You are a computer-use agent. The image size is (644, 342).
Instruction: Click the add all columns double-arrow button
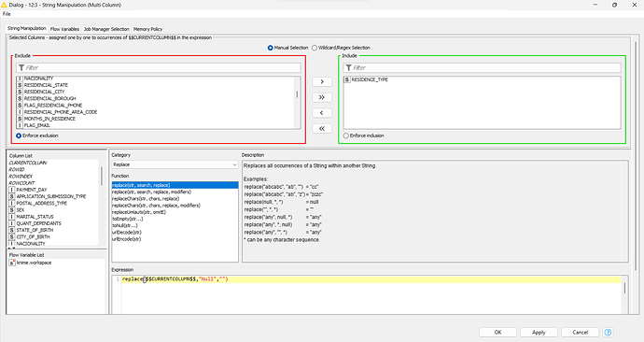coord(322,97)
